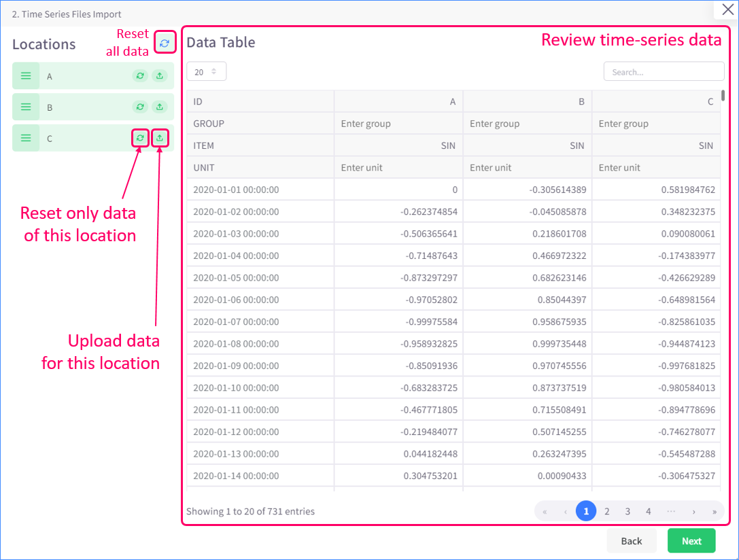
Task: Click Enter group field for column A
Action: point(398,124)
